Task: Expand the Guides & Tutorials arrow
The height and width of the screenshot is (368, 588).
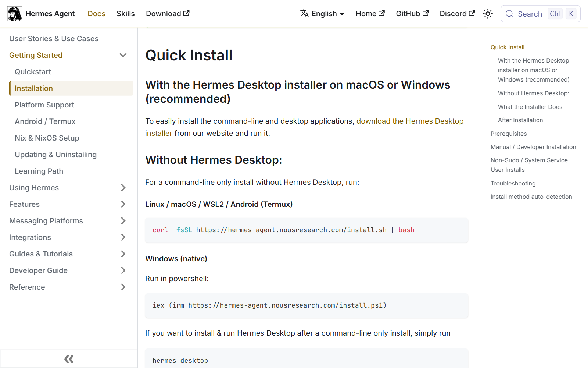Action: [x=123, y=254]
